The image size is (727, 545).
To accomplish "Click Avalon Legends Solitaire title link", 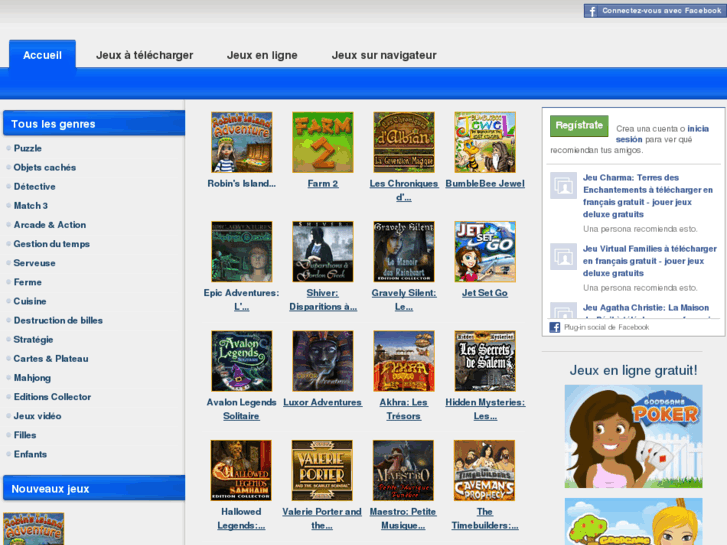I will (x=242, y=409).
